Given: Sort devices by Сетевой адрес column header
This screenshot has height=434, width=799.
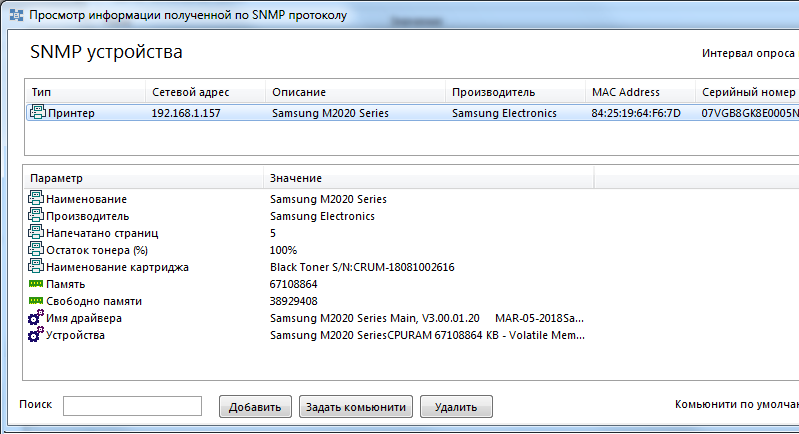Looking at the screenshot, I should coord(205,92).
